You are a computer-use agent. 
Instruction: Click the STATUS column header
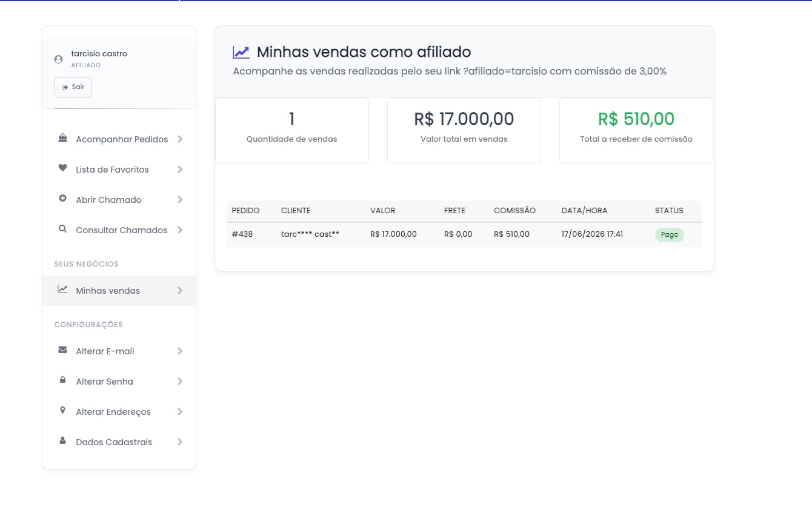pyautogui.click(x=669, y=211)
